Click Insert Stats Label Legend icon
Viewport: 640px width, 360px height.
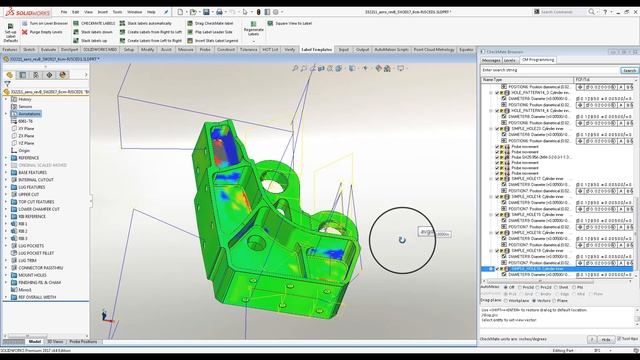click(190, 40)
